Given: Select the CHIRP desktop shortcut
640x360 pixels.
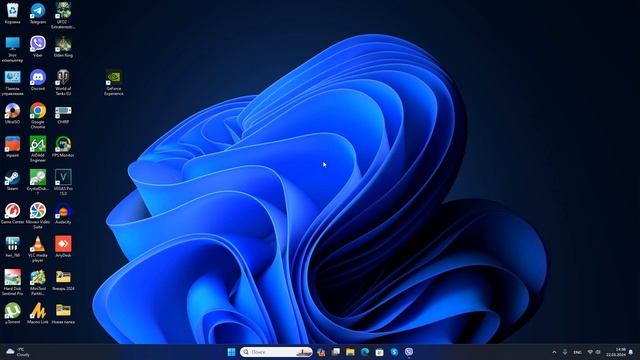Looking at the screenshot, I should coord(63,113).
